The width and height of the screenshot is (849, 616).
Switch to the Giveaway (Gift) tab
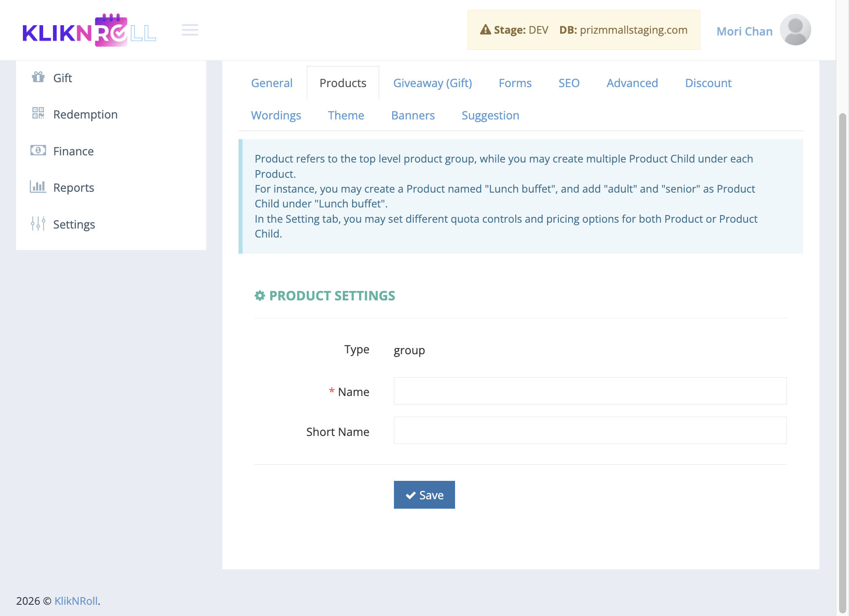point(433,83)
